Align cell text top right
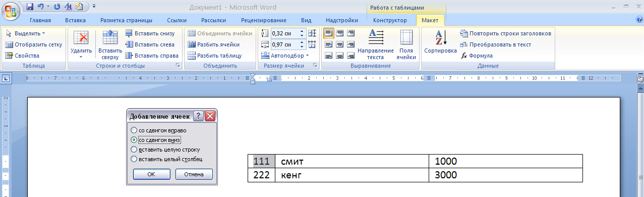Screen dimensions: 644x197 click(351, 33)
